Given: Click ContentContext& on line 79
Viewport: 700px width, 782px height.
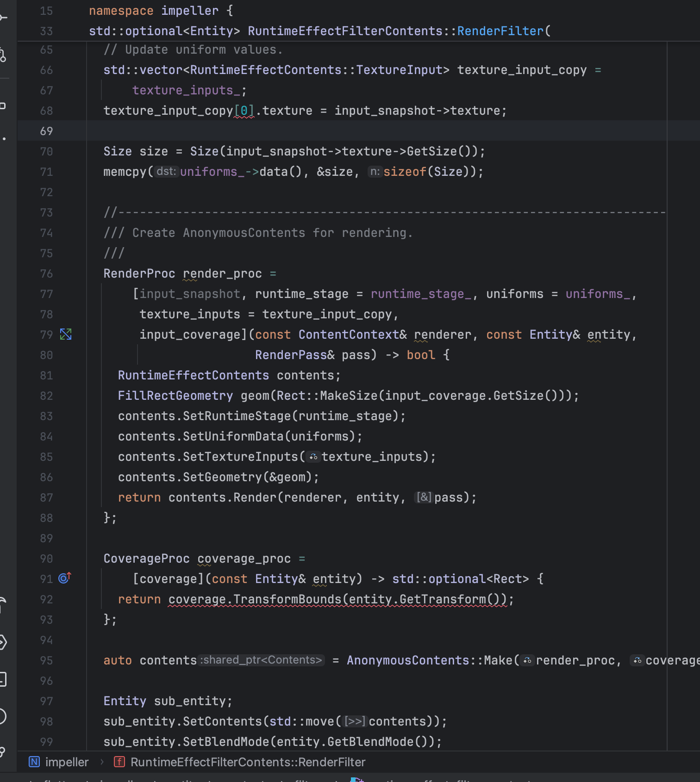Looking at the screenshot, I should [x=353, y=335].
